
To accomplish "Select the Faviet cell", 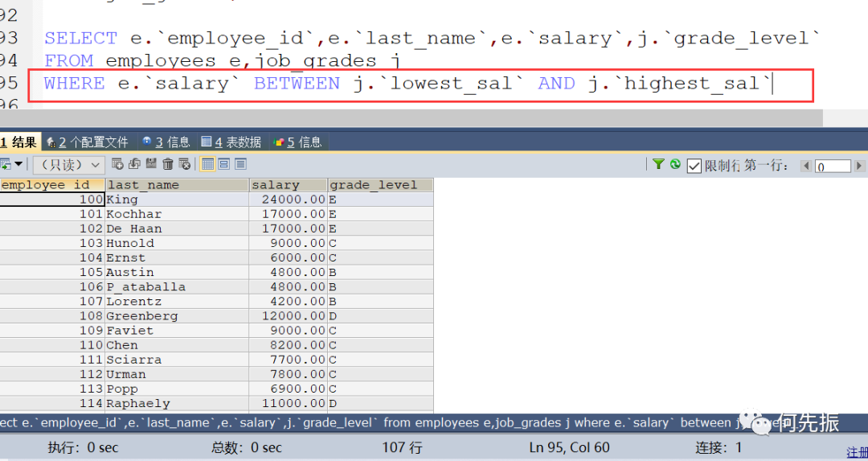I will coord(177,330).
